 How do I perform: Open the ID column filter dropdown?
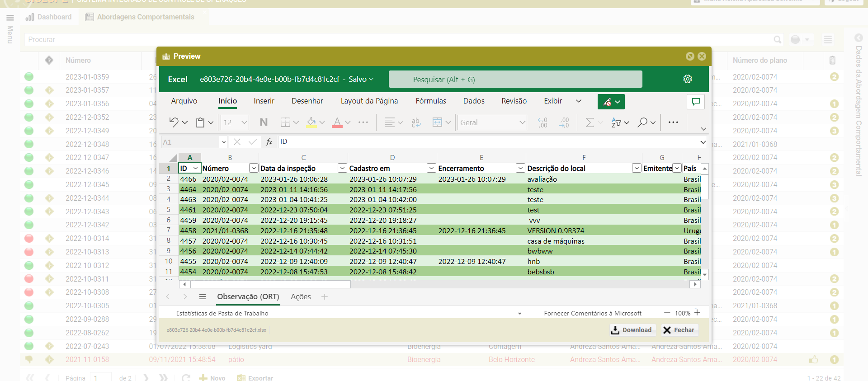196,168
